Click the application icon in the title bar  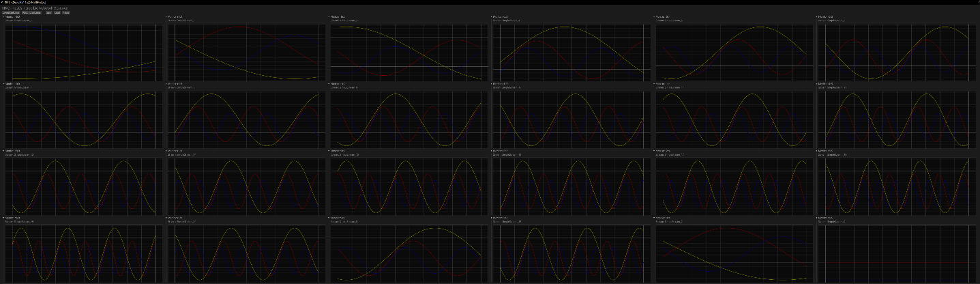click(3, 2)
